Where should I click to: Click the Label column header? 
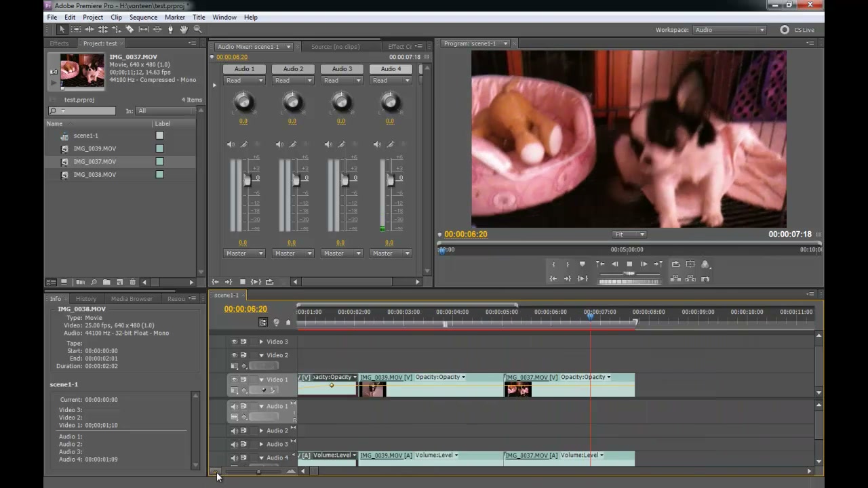(x=163, y=124)
